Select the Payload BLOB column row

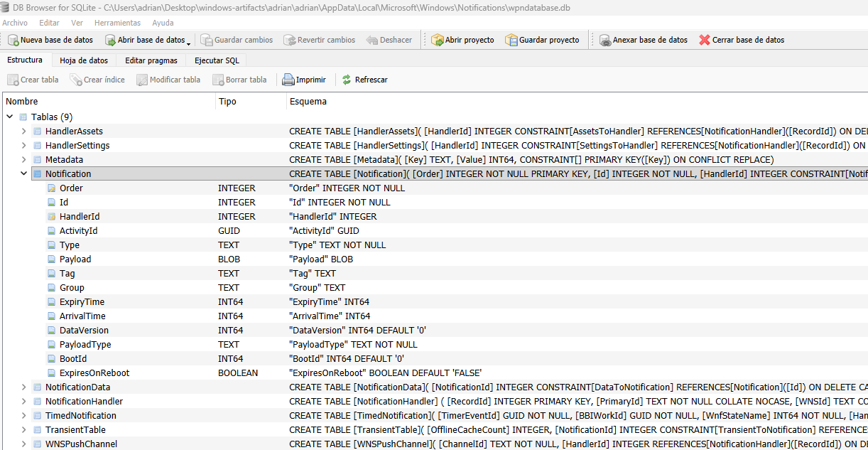tap(75, 259)
